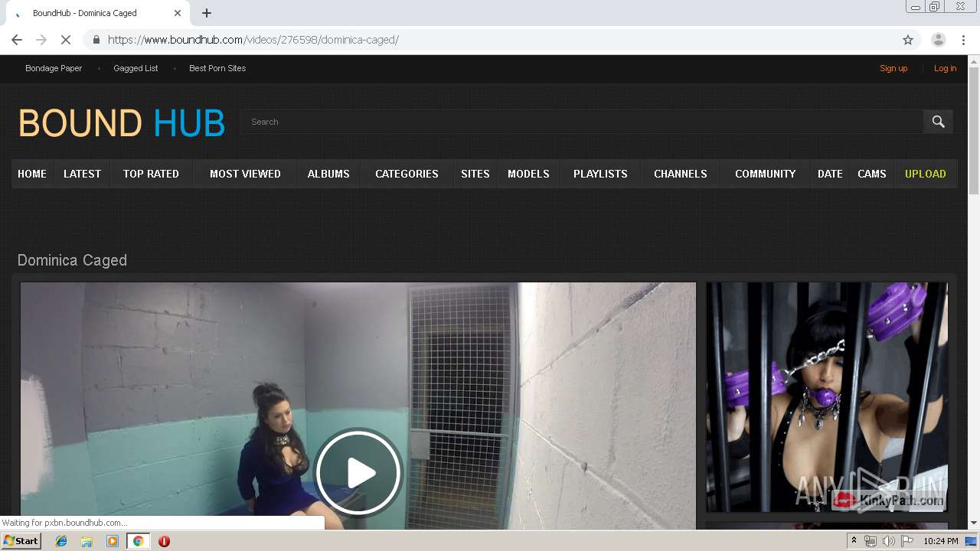This screenshot has height=551, width=980.
Task: Open the CHANNELS menu item
Action: click(x=680, y=174)
